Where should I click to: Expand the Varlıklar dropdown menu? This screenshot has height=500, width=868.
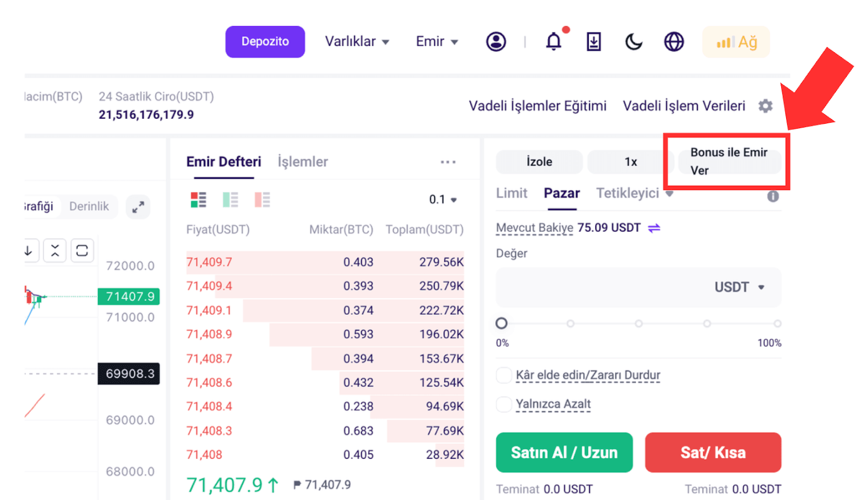tap(357, 41)
